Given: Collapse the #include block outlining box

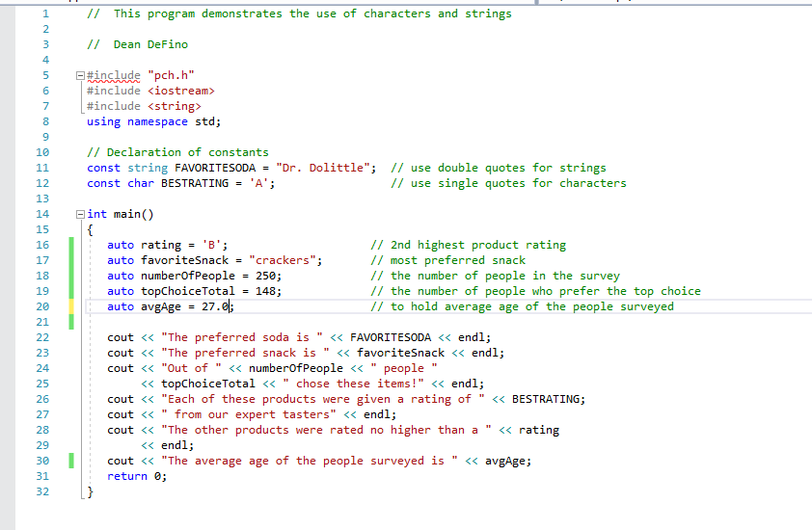Looking at the screenshot, I should pos(80,75).
